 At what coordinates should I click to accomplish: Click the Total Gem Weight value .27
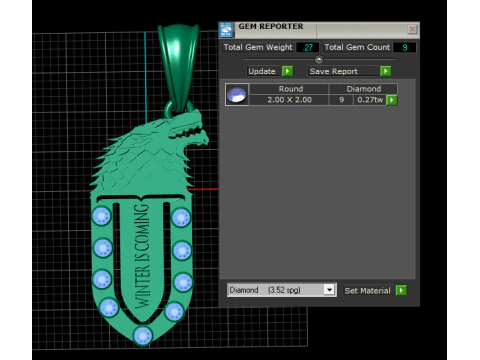click(307, 47)
